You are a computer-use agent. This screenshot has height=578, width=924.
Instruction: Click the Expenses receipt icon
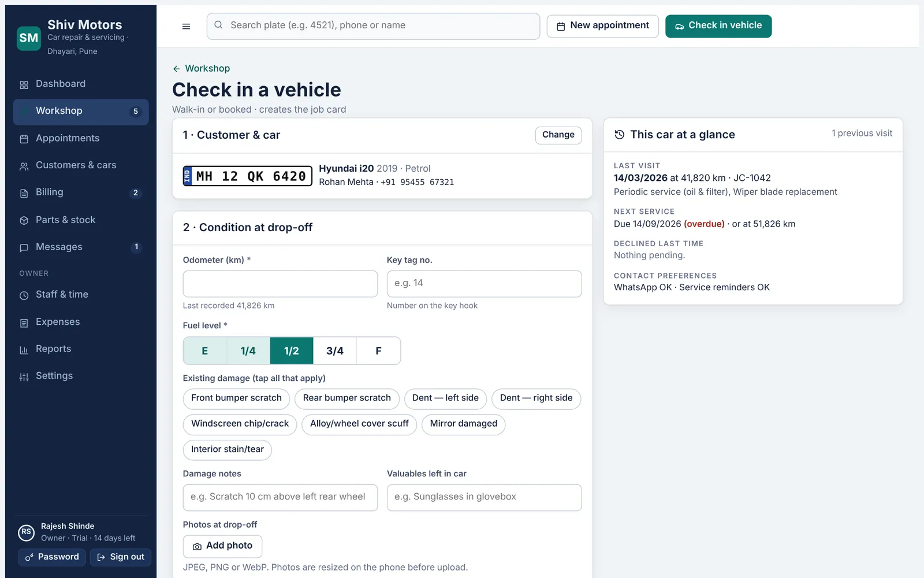(x=24, y=323)
